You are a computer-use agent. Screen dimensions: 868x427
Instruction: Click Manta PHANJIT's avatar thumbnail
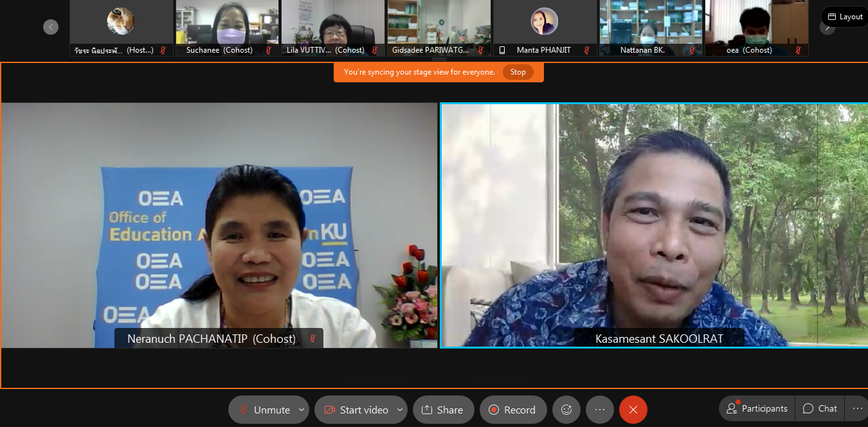544,22
